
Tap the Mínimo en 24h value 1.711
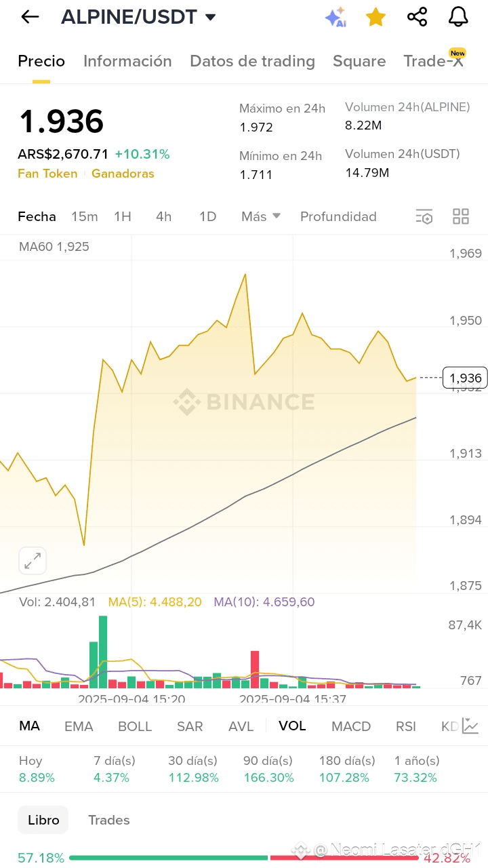click(256, 175)
